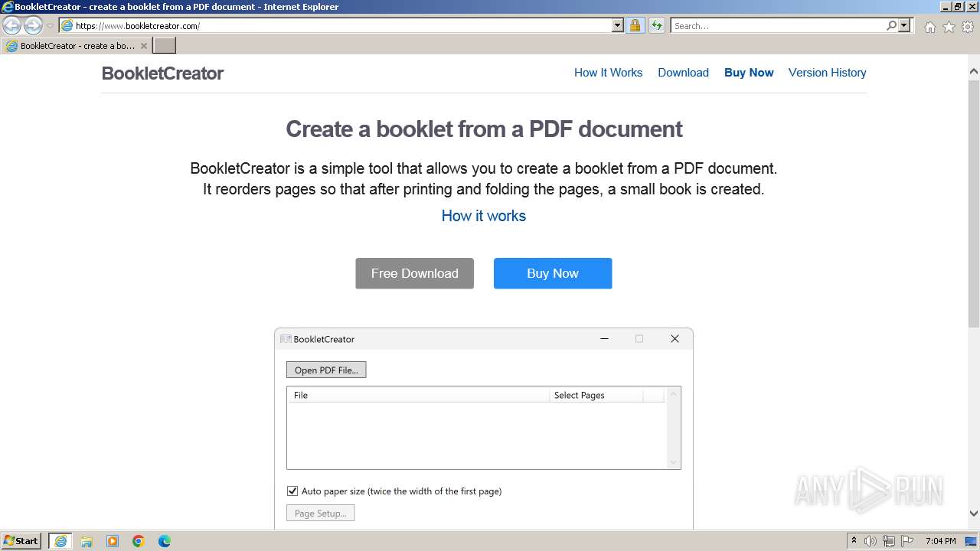Refresh the page with the green arrows icon
This screenshot has width=980, height=551.
[x=657, y=25]
